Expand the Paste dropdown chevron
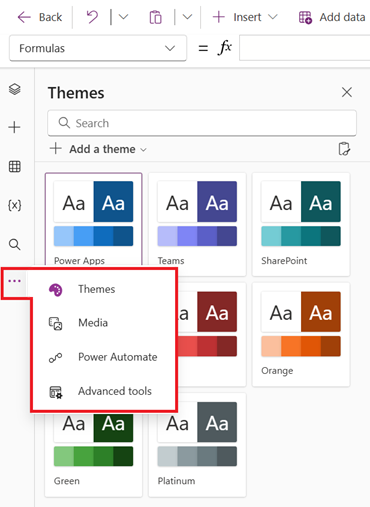The image size is (370, 507). [187, 17]
